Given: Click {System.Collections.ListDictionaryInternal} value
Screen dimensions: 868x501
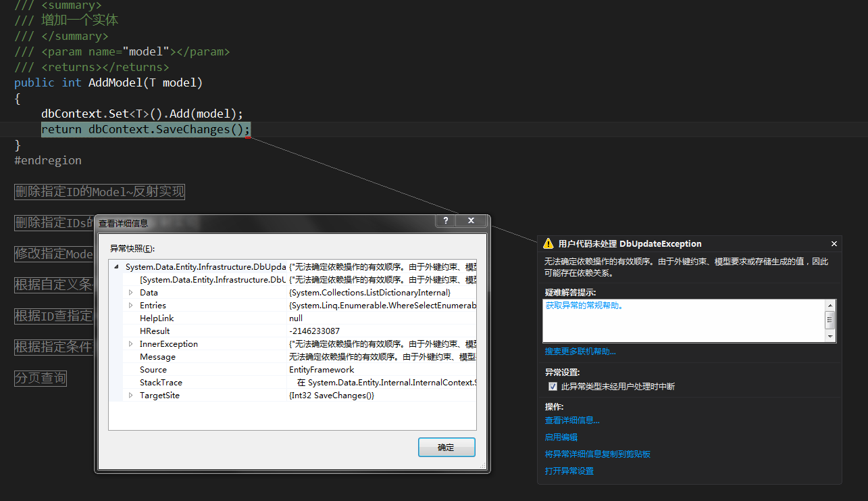Looking at the screenshot, I should click(x=369, y=293).
